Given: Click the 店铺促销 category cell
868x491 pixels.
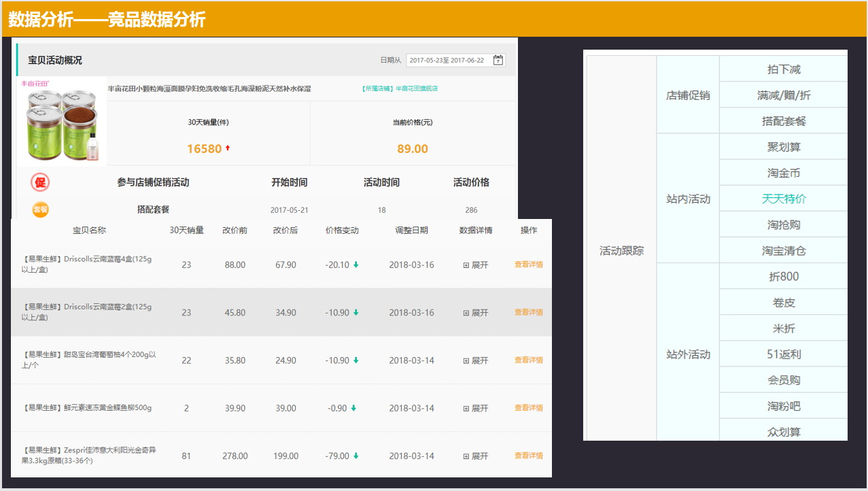Looking at the screenshot, I should [688, 95].
